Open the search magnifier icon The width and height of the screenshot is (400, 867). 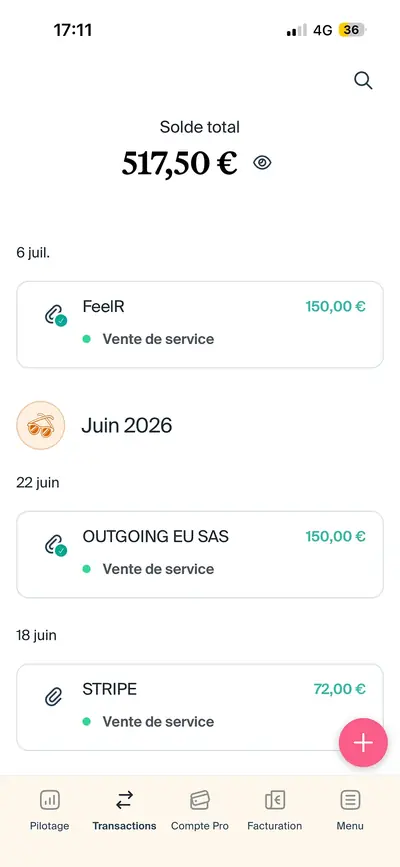pos(363,81)
